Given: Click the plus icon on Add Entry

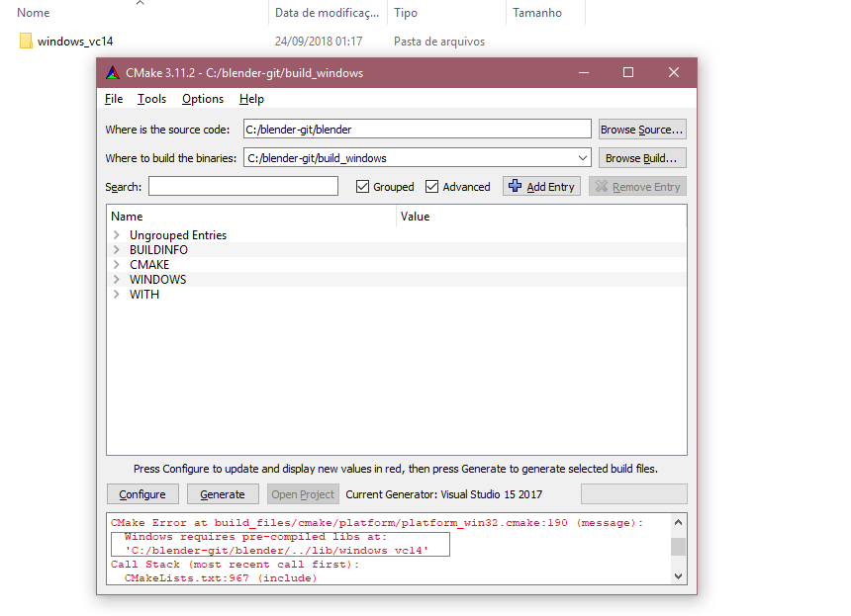Looking at the screenshot, I should point(515,186).
